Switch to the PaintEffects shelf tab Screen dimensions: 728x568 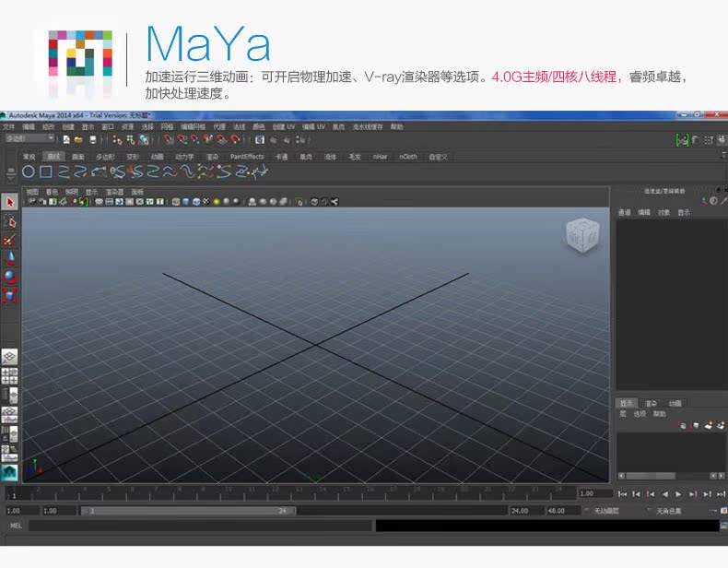click(x=247, y=157)
